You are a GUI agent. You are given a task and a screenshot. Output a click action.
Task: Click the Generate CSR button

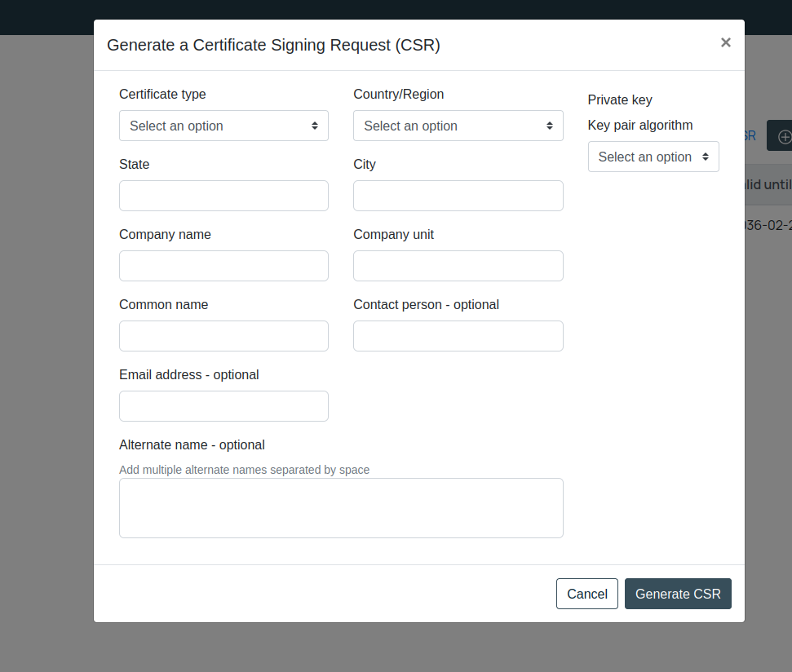click(x=678, y=594)
